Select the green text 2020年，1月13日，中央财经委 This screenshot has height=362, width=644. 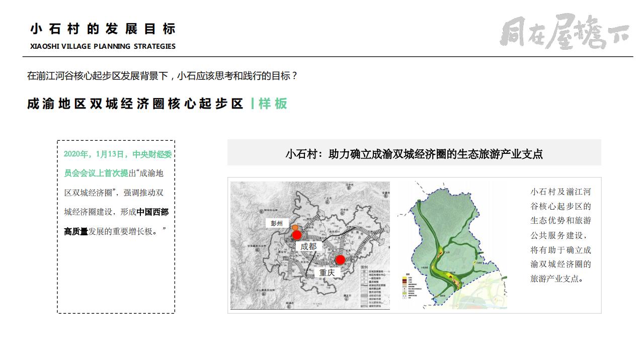coord(118,154)
